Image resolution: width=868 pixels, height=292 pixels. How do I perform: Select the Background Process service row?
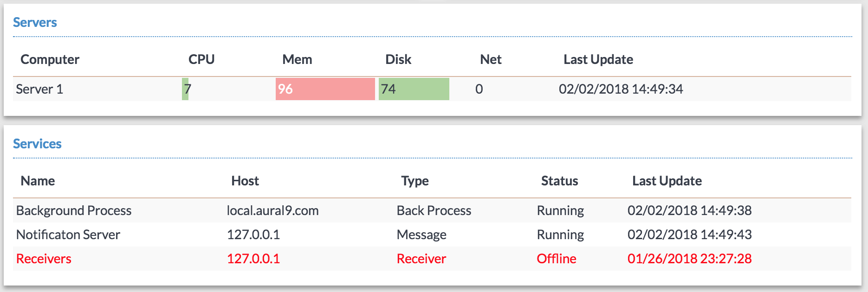(x=74, y=210)
